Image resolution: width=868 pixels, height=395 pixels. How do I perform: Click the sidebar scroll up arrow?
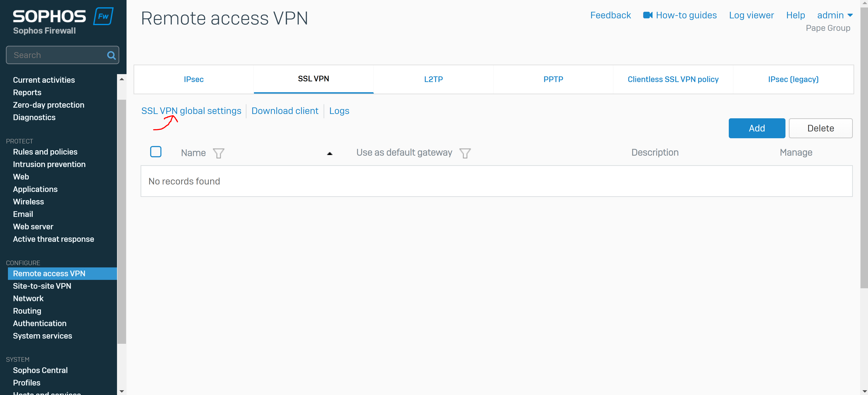click(122, 79)
